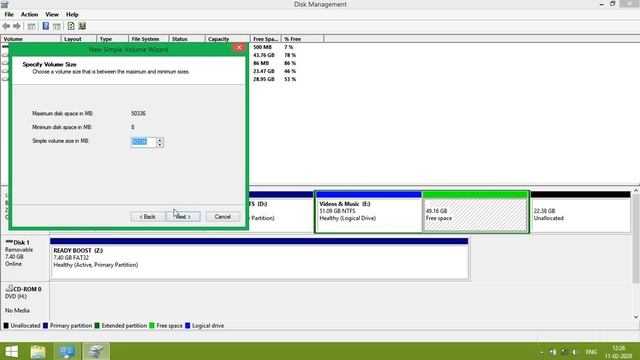Sort by the Volume column header
The height and width of the screenshot is (360, 640).
coord(31,39)
